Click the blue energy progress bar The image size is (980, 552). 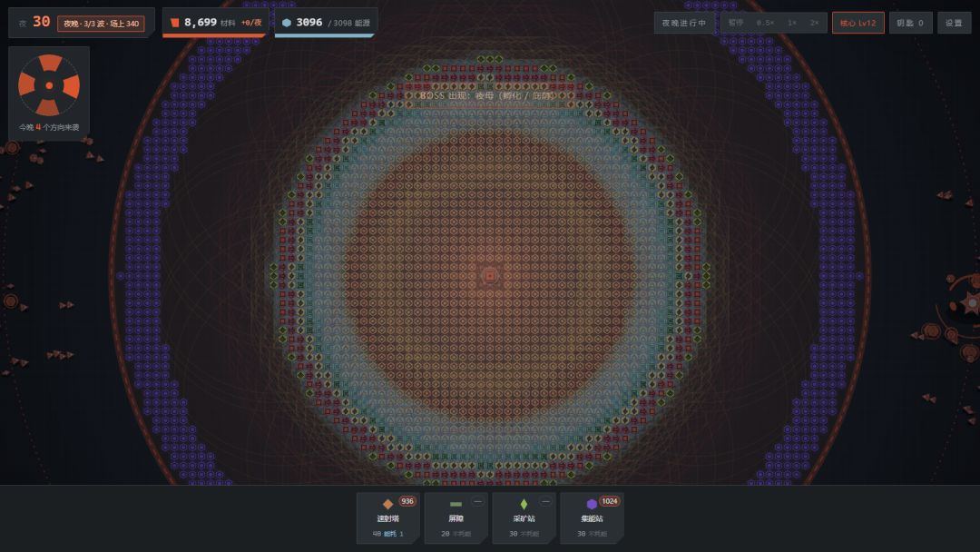pos(324,35)
